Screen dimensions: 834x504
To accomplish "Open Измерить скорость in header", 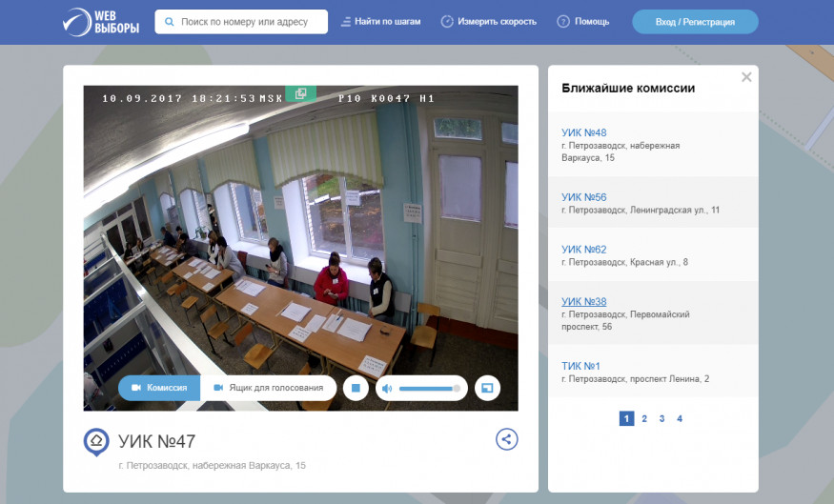I will pyautogui.click(x=488, y=22).
